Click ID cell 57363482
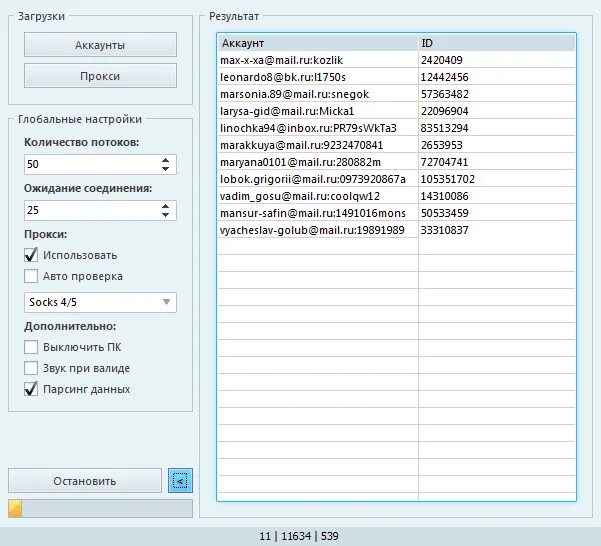The image size is (601, 546). [x=497, y=94]
